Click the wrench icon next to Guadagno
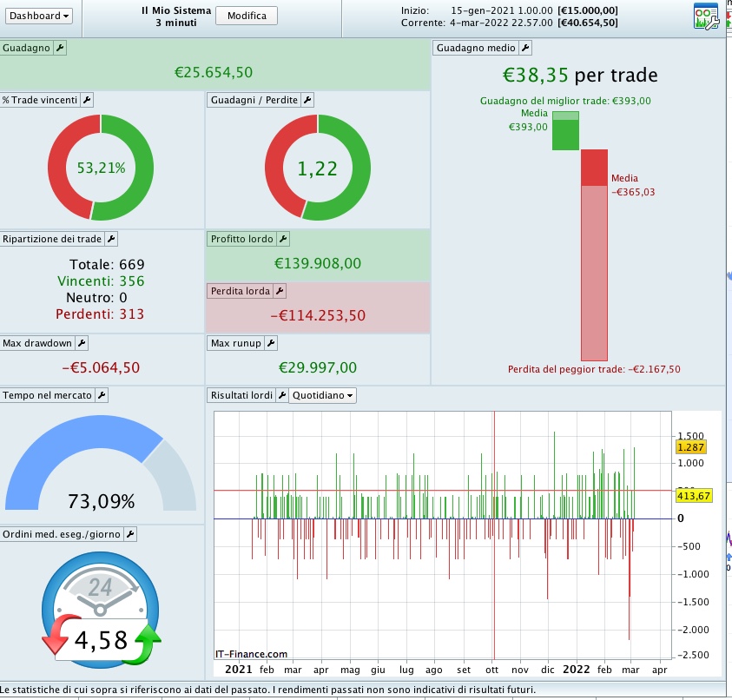The width and height of the screenshot is (732, 700). point(60,48)
